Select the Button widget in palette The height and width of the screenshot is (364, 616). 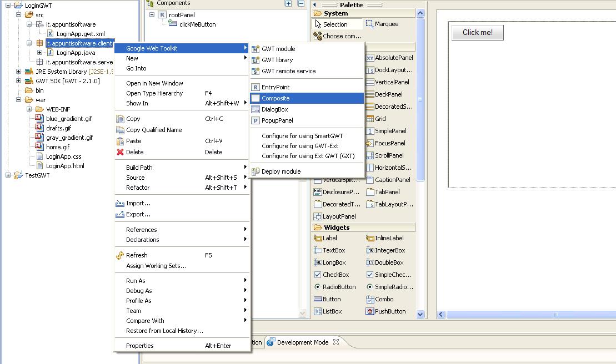tap(328, 299)
